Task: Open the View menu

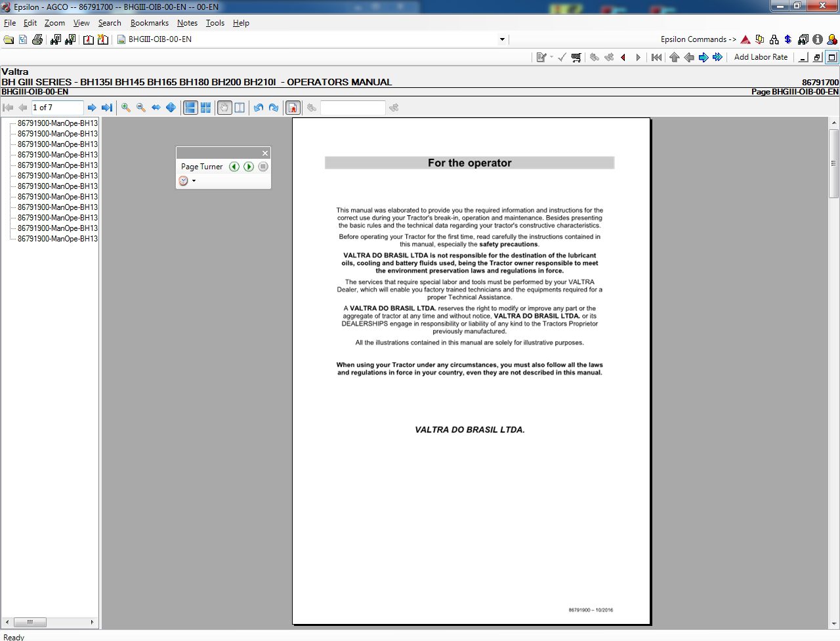Action: (x=81, y=23)
